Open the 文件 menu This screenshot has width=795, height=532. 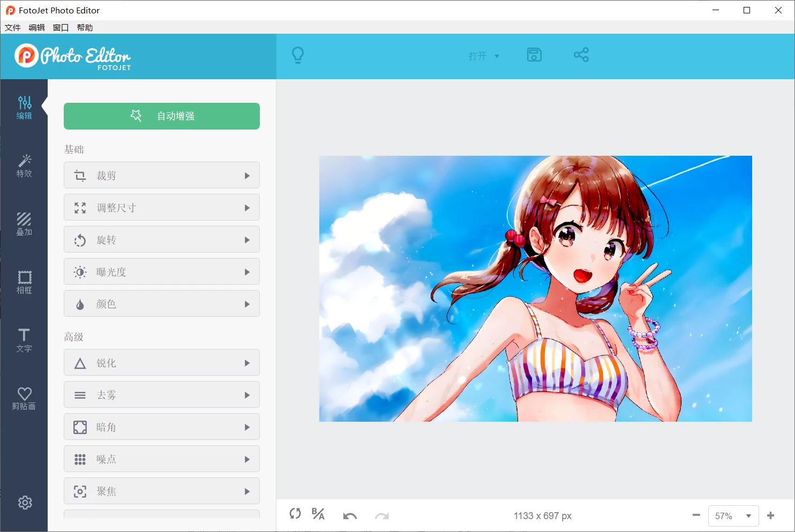[13, 27]
